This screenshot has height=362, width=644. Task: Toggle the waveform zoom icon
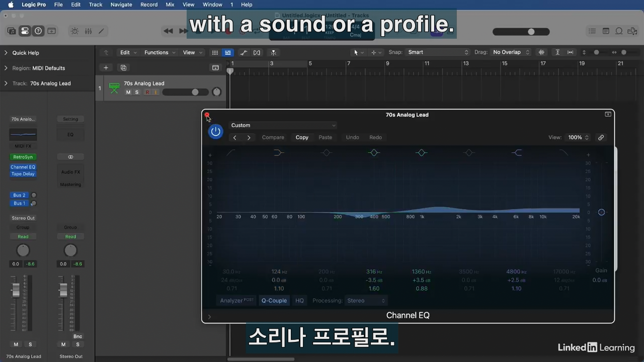click(542, 52)
